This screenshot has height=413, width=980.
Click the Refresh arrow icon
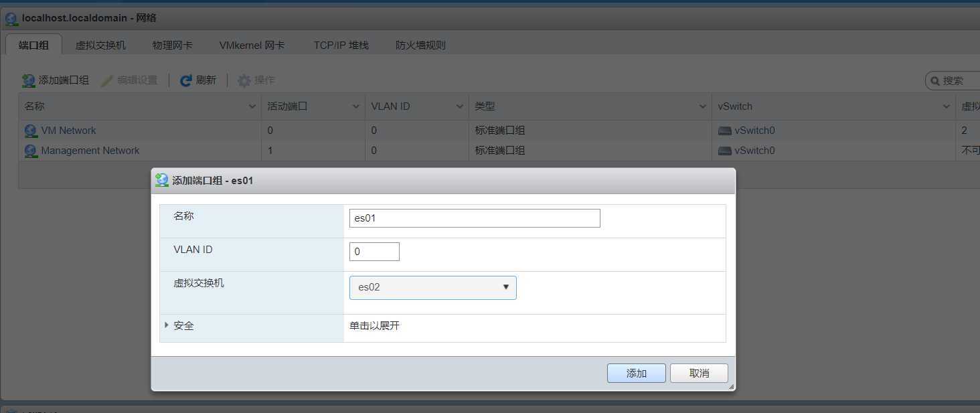coord(186,80)
